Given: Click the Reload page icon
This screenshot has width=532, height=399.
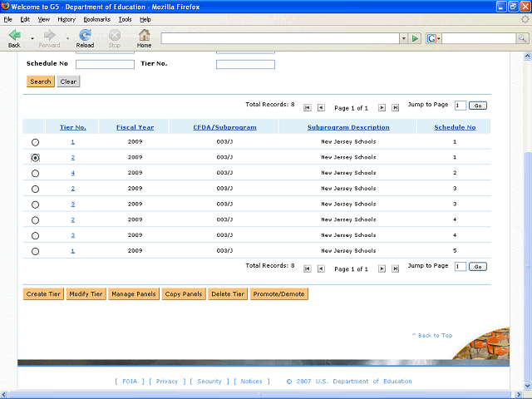Looking at the screenshot, I should (85, 35).
